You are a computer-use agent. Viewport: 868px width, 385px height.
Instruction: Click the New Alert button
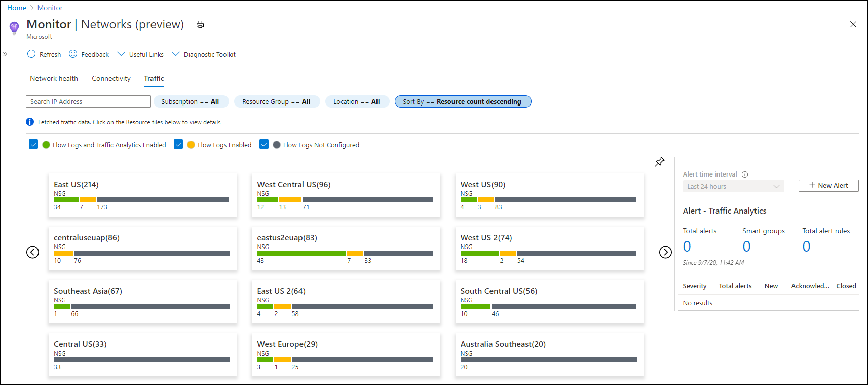(x=828, y=185)
